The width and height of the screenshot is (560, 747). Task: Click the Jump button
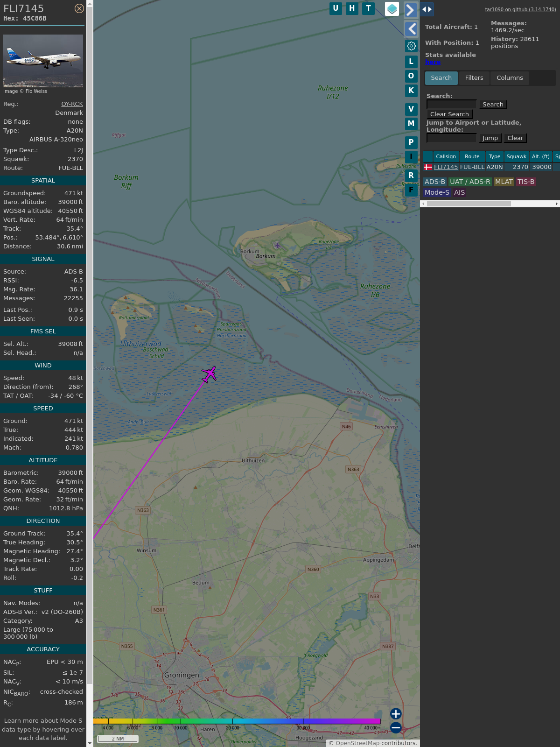[490, 138]
